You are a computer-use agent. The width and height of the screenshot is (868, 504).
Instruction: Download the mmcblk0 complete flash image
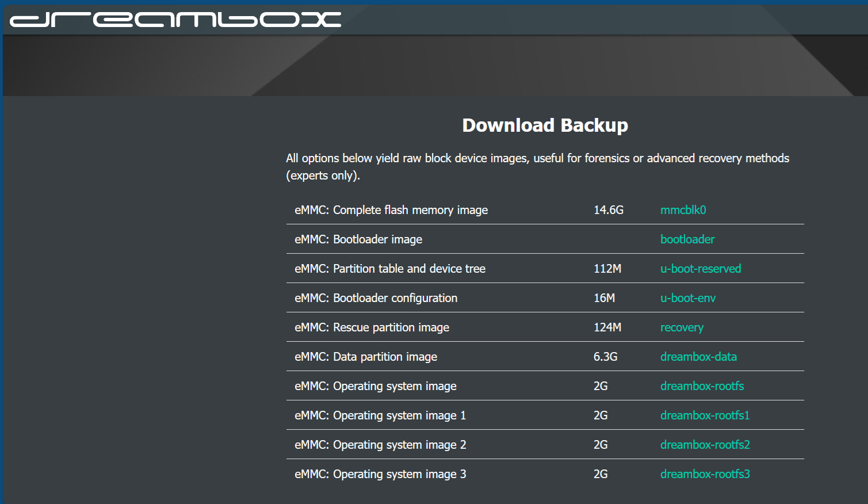click(683, 210)
